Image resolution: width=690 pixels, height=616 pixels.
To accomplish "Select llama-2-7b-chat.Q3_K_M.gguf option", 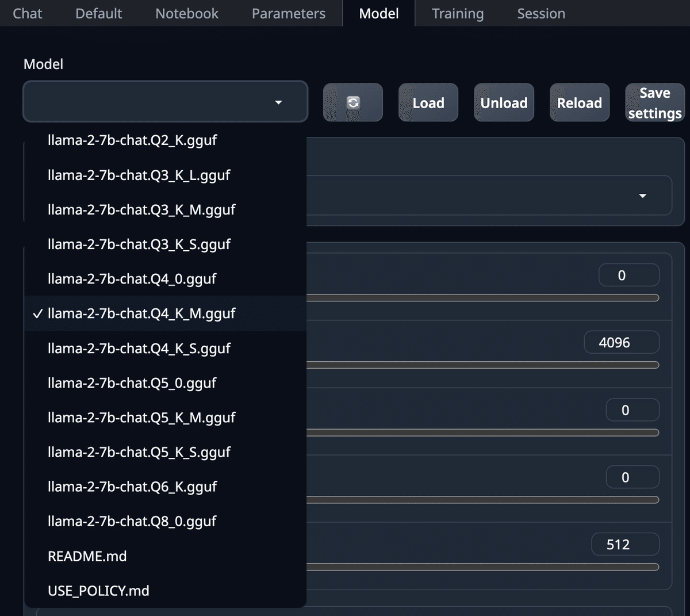I will tap(165, 209).
